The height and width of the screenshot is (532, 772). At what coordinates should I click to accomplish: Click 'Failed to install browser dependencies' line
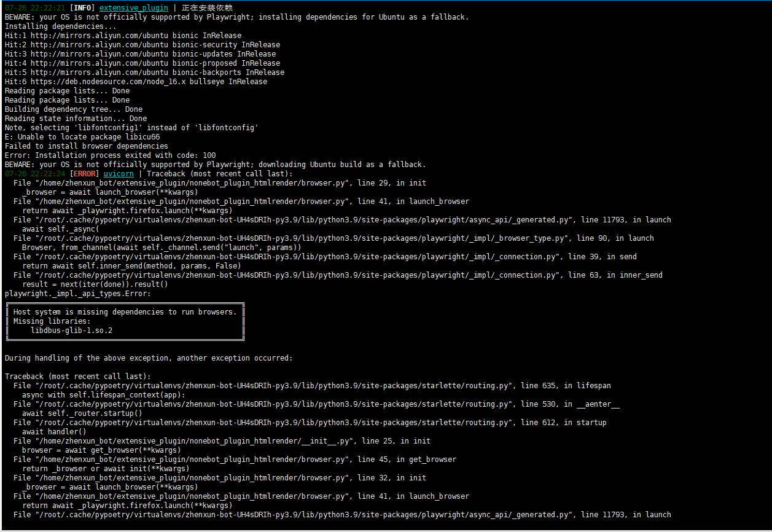tap(87, 146)
